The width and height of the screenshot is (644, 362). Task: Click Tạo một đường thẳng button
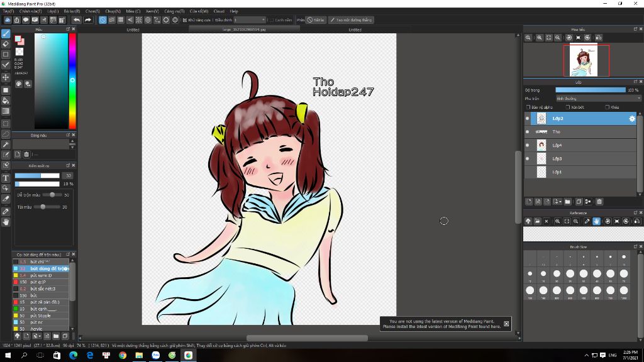(x=351, y=19)
